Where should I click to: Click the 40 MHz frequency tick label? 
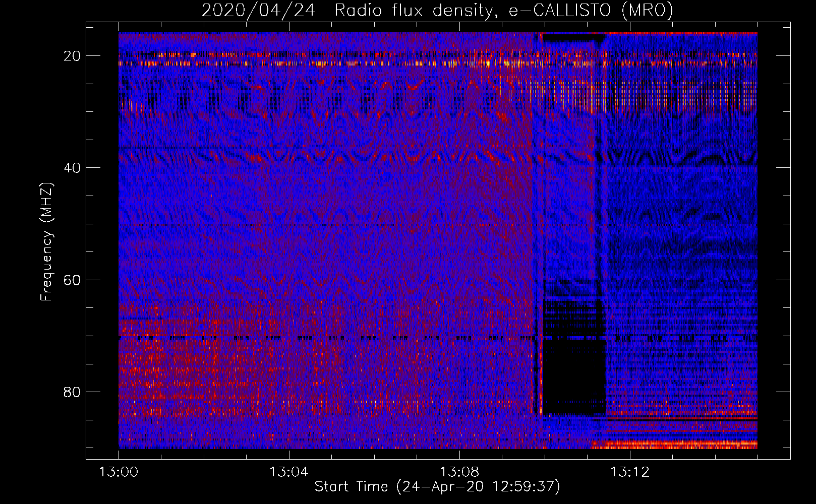pyautogui.click(x=73, y=168)
